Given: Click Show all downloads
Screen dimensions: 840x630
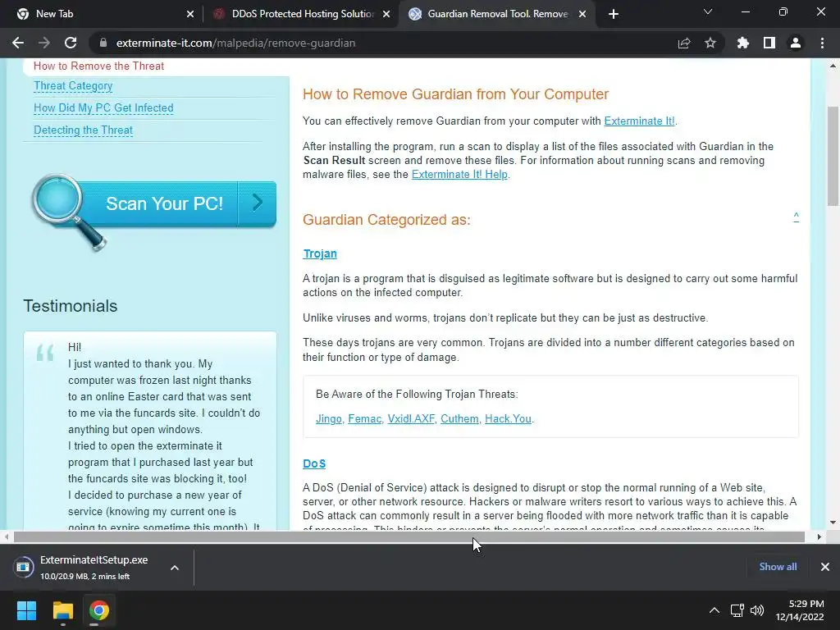Looking at the screenshot, I should [778, 567].
